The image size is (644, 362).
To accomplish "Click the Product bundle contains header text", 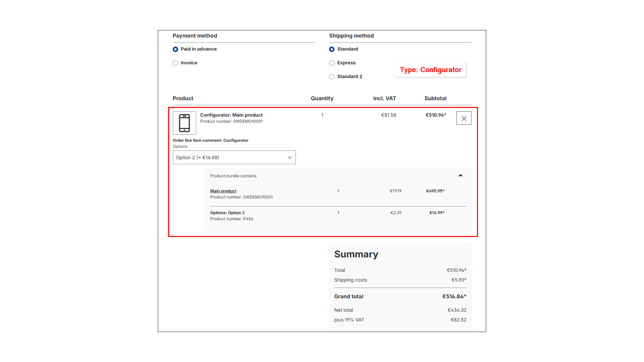I will tap(233, 176).
